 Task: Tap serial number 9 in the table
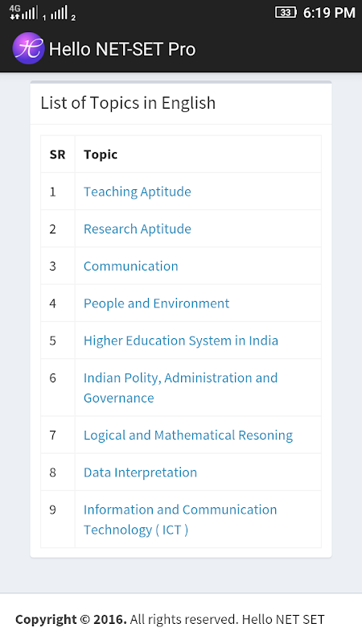[x=52, y=510]
